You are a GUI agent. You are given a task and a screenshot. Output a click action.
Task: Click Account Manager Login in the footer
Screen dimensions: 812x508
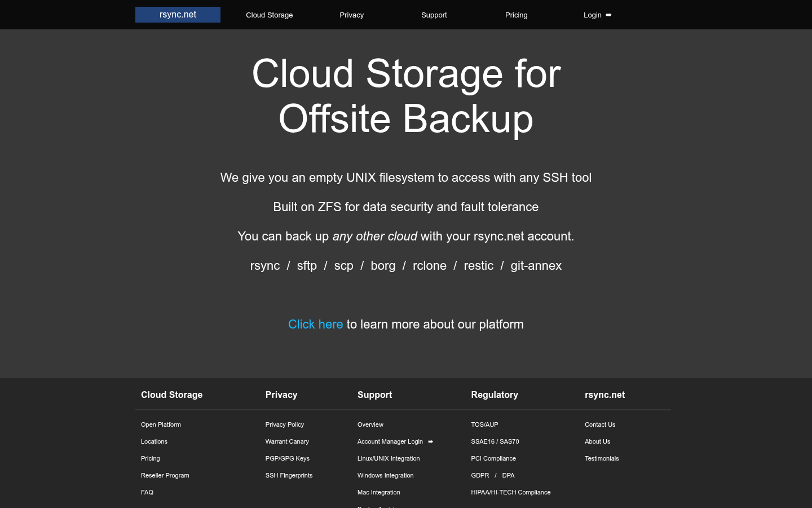pos(395,441)
